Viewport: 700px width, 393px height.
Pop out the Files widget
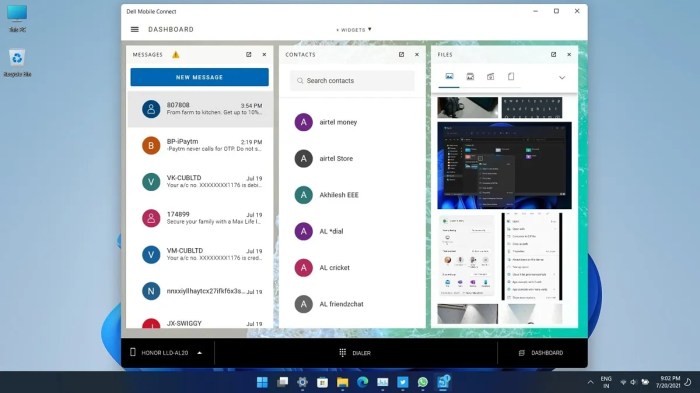pyautogui.click(x=554, y=54)
